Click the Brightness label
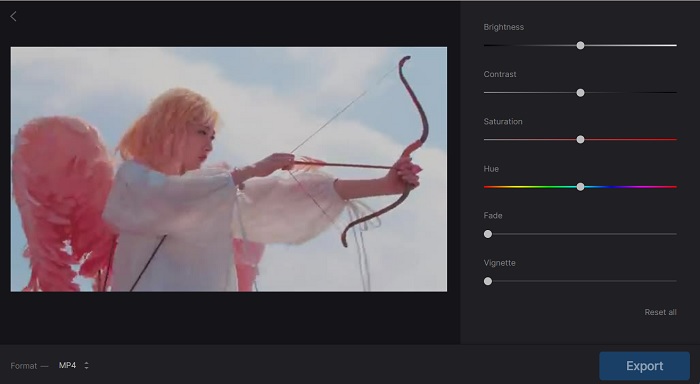The width and height of the screenshot is (700, 384). click(x=504, y=27)
